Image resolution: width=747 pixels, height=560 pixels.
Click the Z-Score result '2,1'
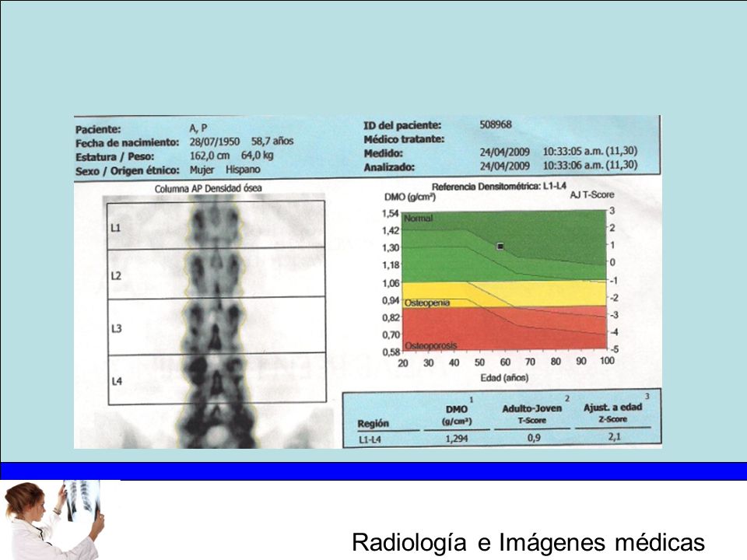point(615,436)
